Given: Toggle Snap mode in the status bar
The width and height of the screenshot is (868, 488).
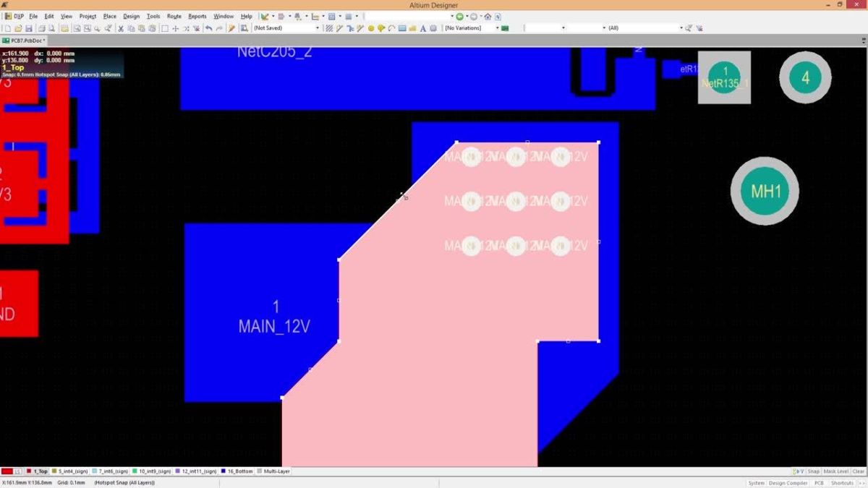Looking at the screenshot, I should point(814,471).
